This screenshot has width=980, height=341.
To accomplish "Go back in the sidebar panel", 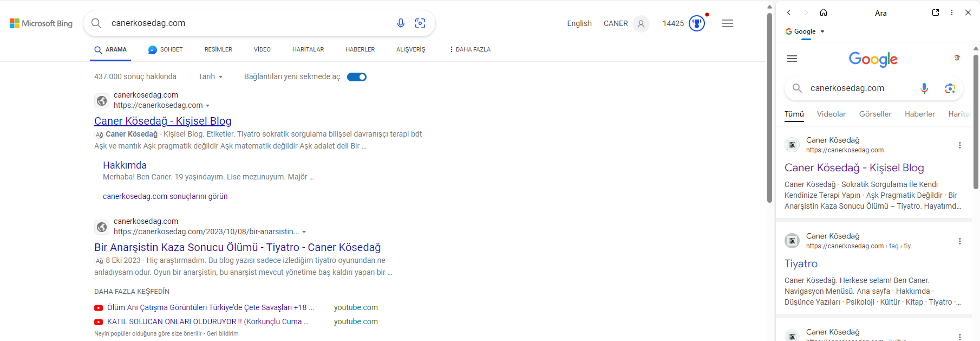I will [789, 12].
